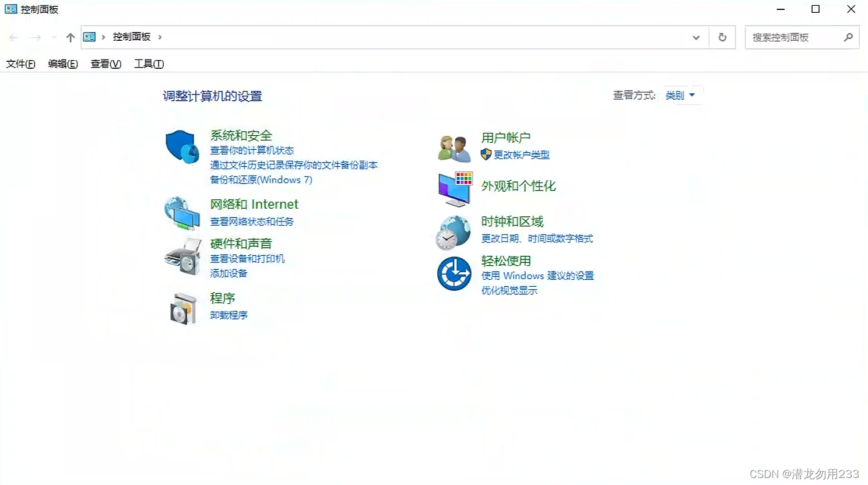This screenshot has height=485, width=868.
Task: Open the 网络和 Internet globe icon
Action: pyautogui.click(x=182, y=213)
